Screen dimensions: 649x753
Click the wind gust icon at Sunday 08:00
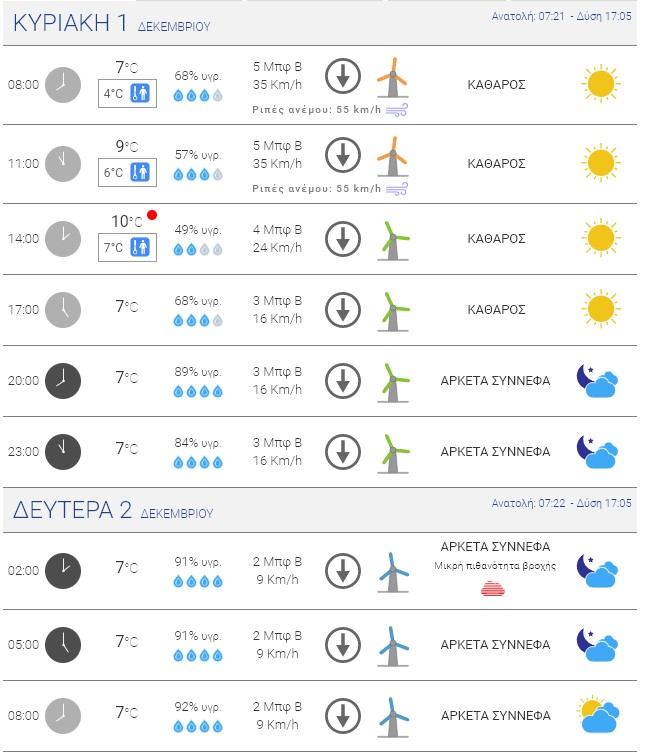[x=396, y=109]
